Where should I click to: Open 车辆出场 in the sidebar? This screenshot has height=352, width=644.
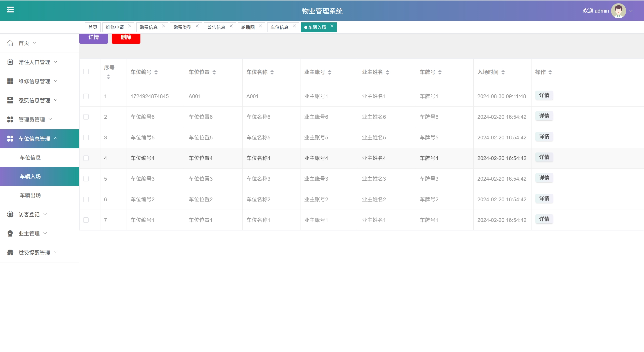point(30,195)
